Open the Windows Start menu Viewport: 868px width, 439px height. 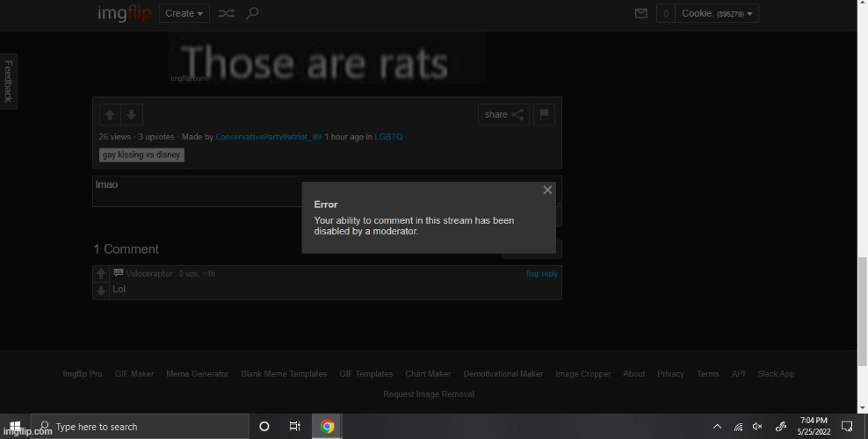click(x=15, y=427)
